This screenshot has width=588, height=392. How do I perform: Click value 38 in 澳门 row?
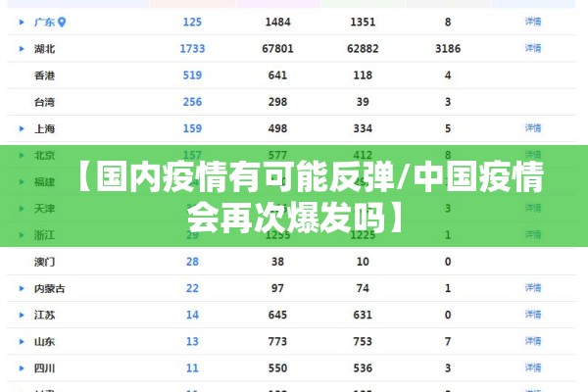click(x=278, y=262)
